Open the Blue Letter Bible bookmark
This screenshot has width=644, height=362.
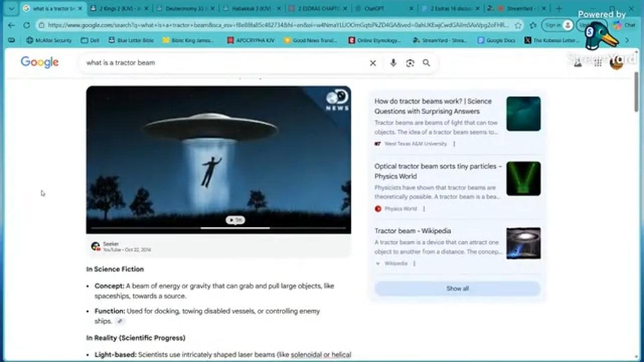131,40
